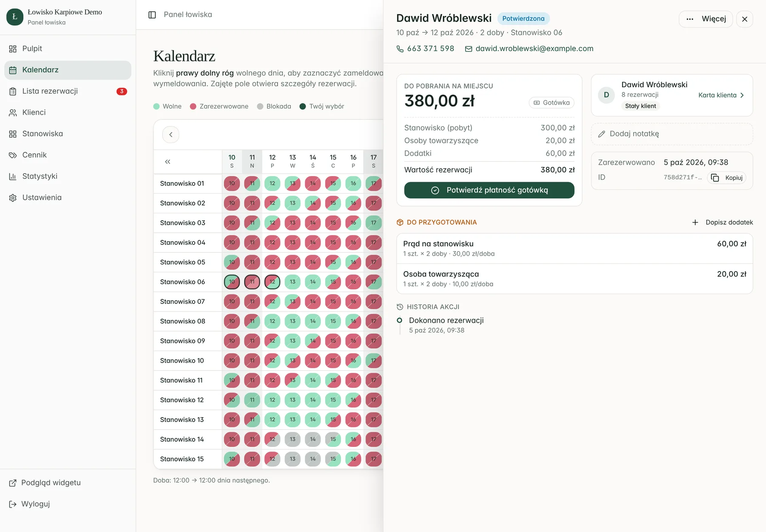Select day 12 cell for Stanowisko 01

pyautogui.click(x=272, y=183)
